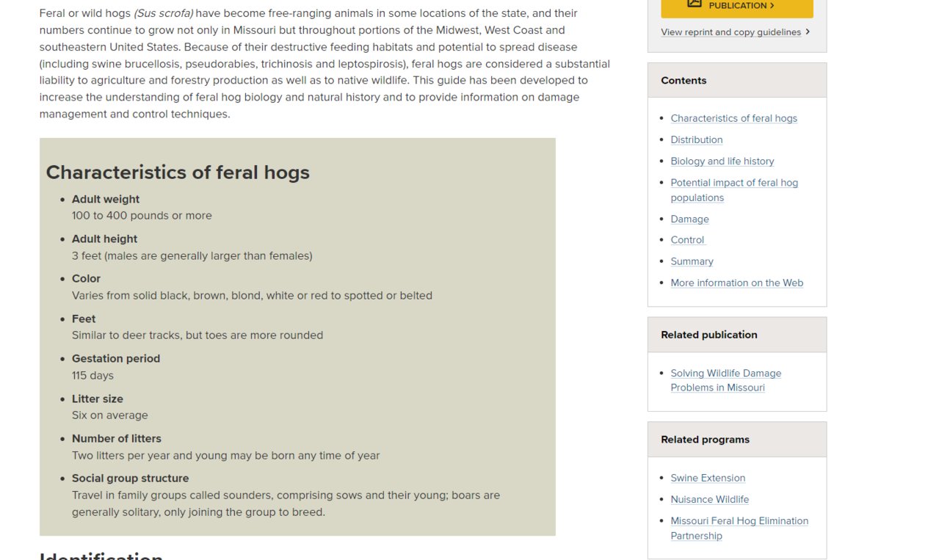Jump to the Damage section
Viewport: 939px width, 560px height.
pyautogui.click(x=689, y=219)
